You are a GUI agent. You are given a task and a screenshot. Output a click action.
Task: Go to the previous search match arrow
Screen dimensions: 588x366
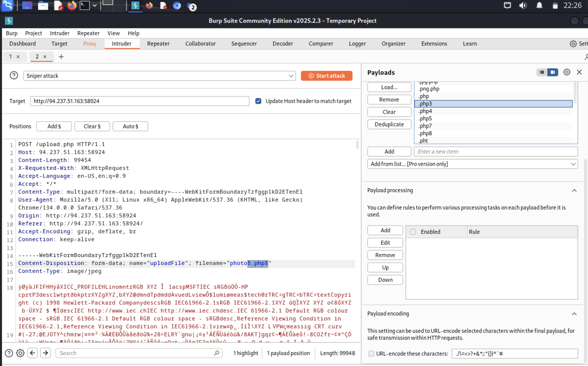coord(32,353)
